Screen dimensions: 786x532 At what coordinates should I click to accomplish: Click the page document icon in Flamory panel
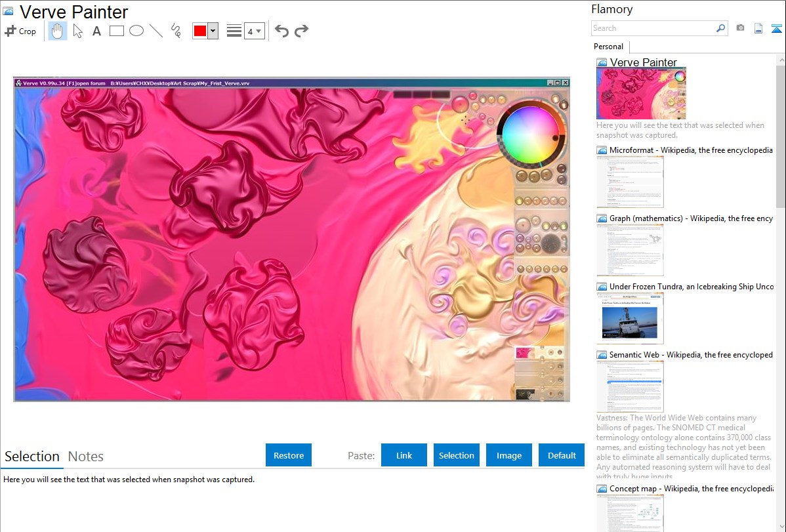758,28
